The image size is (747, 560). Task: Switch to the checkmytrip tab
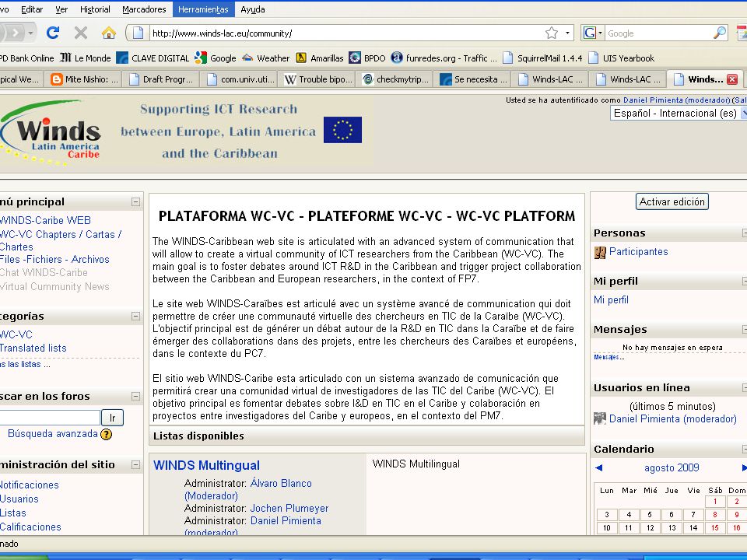pos(395,79)
